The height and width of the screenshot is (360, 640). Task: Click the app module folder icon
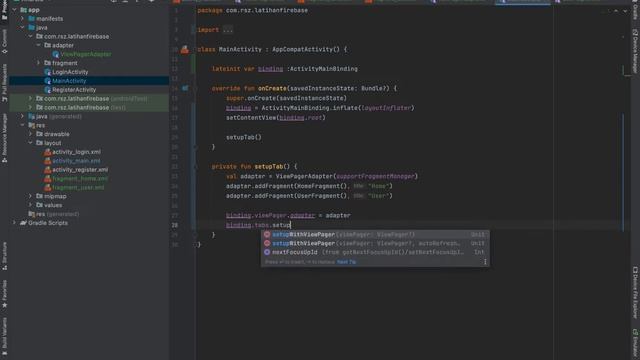[x=24, y=10]
